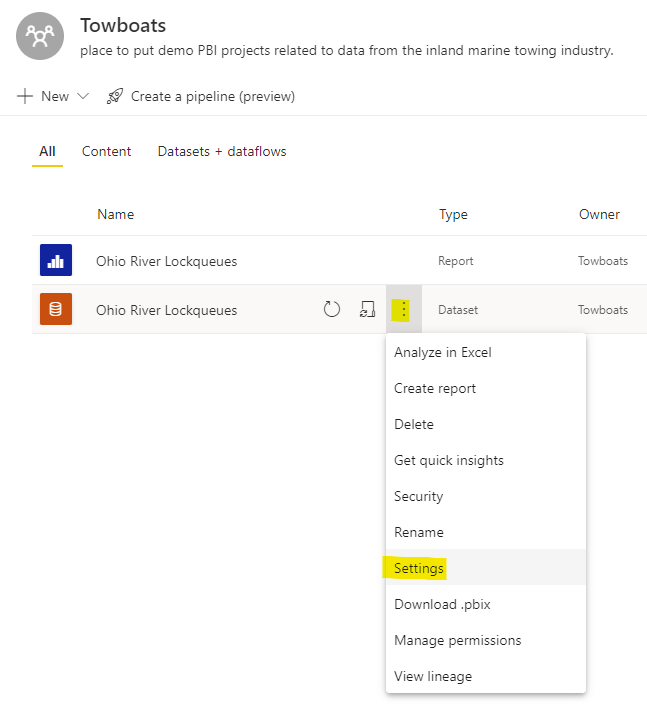Click the report icon for Ohio River Lockqueues
Screen dimensions: 647x711
(x=56, y=261)
